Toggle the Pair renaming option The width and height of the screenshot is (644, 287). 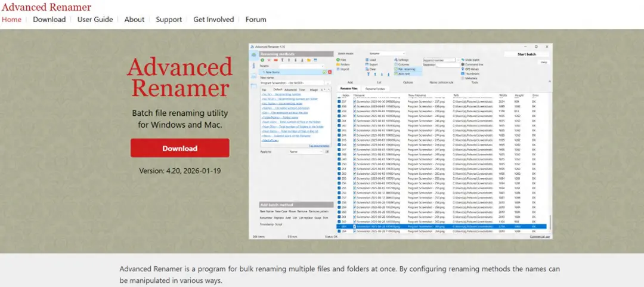(x=407, y=69)
